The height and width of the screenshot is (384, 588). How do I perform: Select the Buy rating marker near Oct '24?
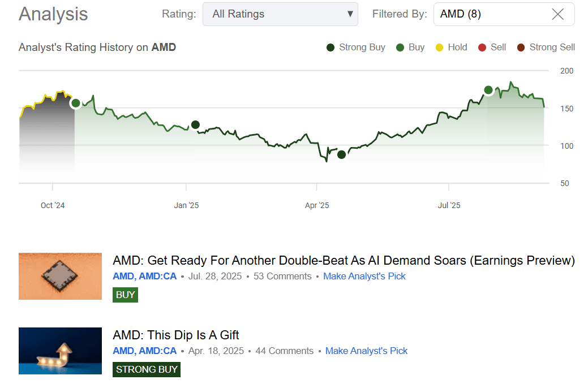(76, 103)
